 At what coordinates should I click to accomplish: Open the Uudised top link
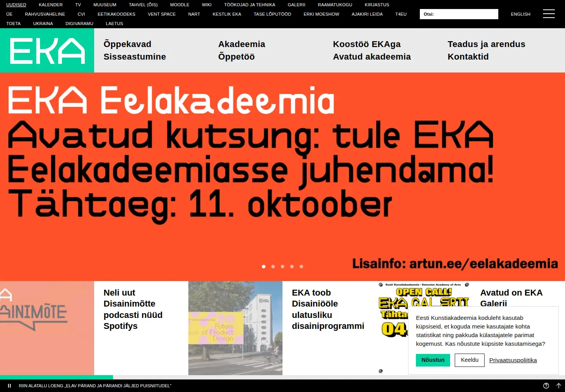tap(16, 5)
